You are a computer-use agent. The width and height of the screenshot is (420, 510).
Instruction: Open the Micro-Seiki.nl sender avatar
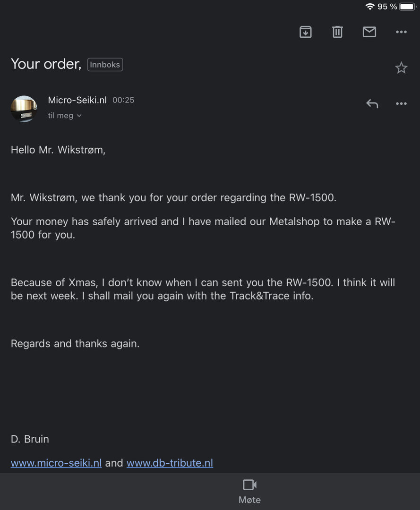pyautogui.click(x=24, y=109)
